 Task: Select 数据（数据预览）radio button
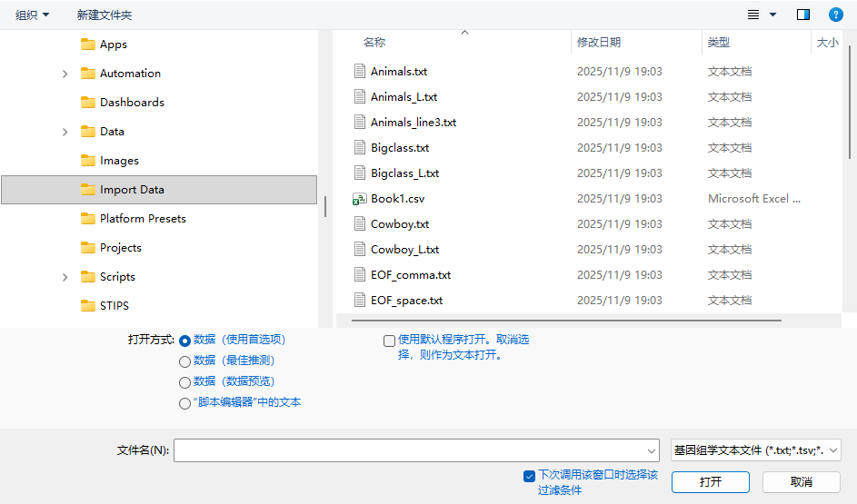coord(184,382)
